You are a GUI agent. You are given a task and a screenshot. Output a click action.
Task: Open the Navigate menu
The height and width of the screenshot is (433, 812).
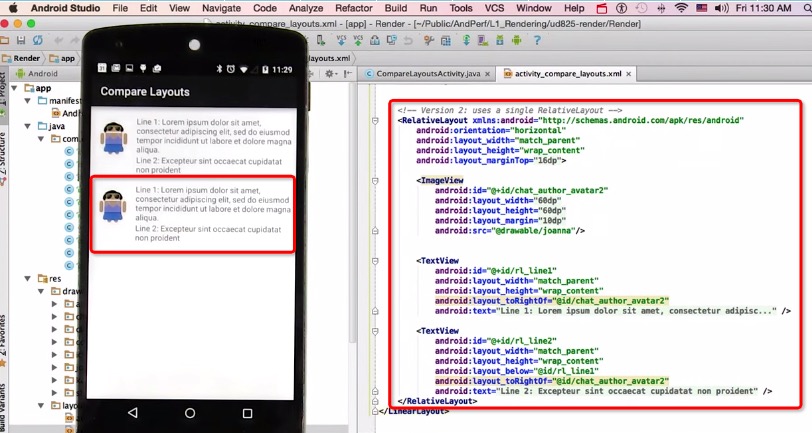pyautogui.click(x=221, y=8)
